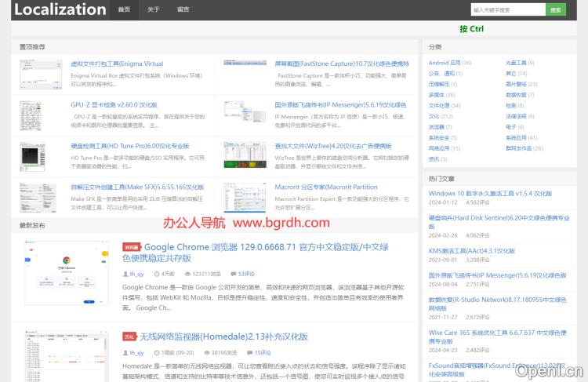Select the 多媒体 category
This screenshot has width=588, height=382.
coord(437,95)
